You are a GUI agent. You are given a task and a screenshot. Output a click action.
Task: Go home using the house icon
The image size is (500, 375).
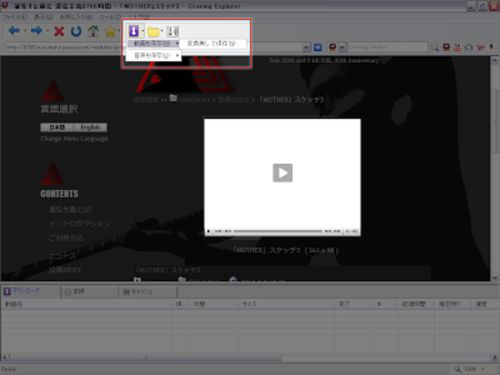pyautogui.click(x=94, y=31)
